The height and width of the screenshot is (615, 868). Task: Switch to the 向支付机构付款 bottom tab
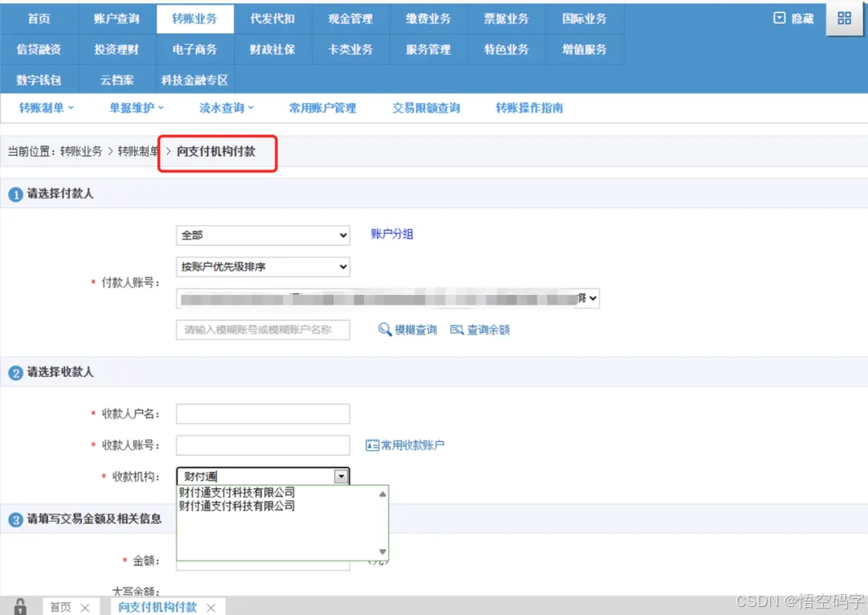[x=158, y=607]
